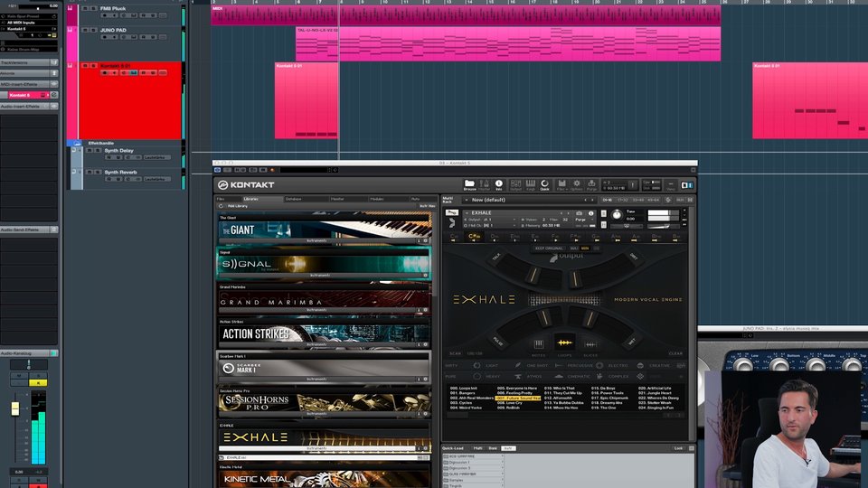Select the Synth Reverb FX track

(x=120, y=172)
